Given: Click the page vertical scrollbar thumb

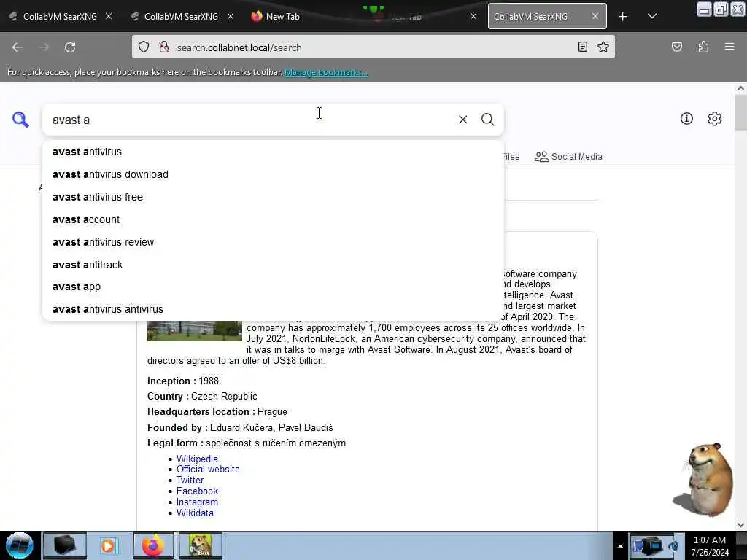Looking at the screenshot, I should click(740, 112).
